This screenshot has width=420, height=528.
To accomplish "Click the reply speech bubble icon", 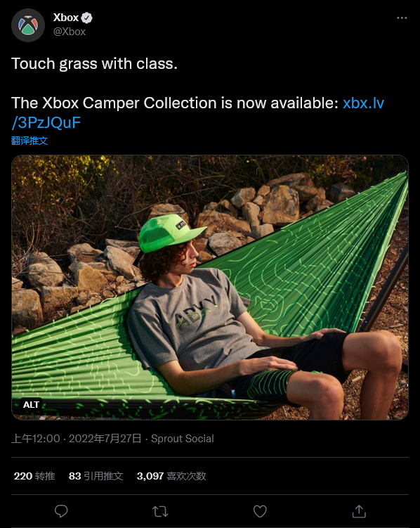I will pos(61,511).
